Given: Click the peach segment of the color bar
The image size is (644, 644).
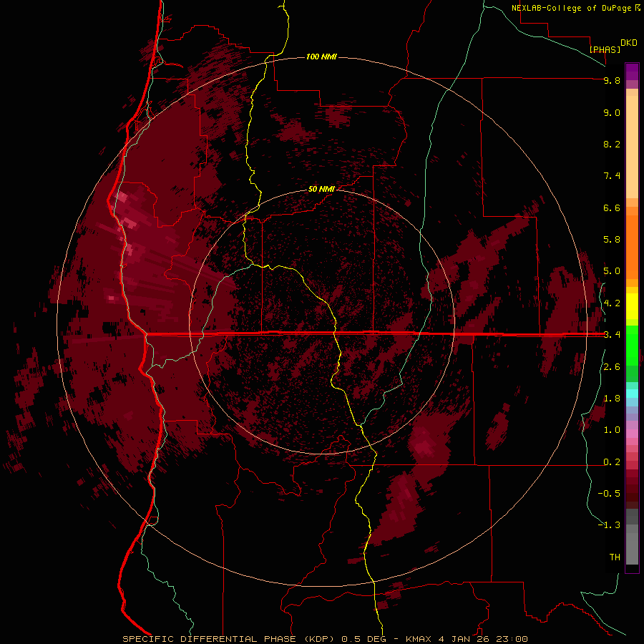Looking at the screenshot, I should point(632,144).
